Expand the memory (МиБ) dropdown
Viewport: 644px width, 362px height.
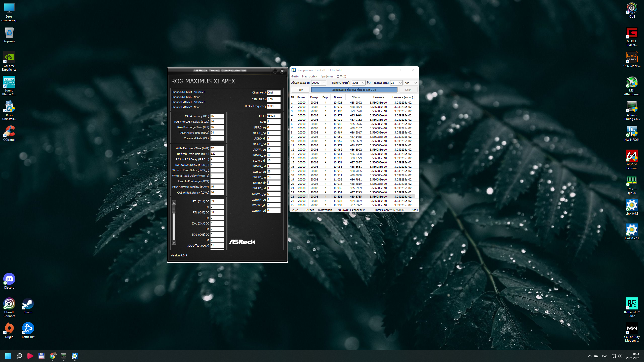point(363,83)
